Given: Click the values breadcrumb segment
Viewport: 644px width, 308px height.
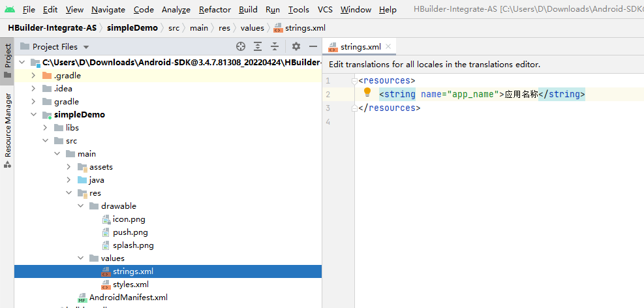Looking at the screenshot, I should pos(252,28).
